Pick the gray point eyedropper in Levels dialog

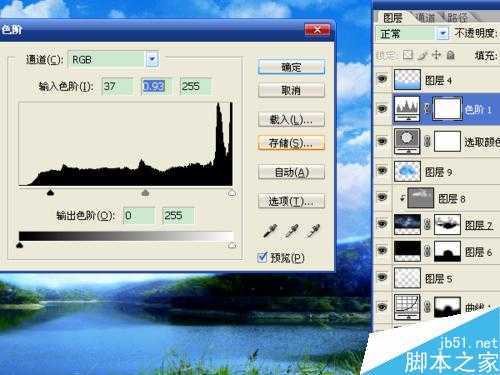(292, 231)
